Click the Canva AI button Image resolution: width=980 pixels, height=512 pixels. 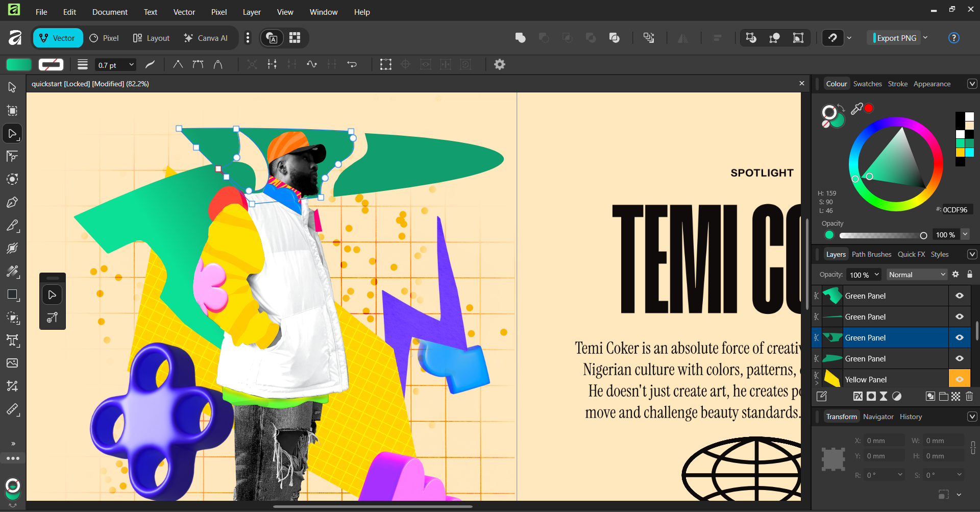coord(206,38)
